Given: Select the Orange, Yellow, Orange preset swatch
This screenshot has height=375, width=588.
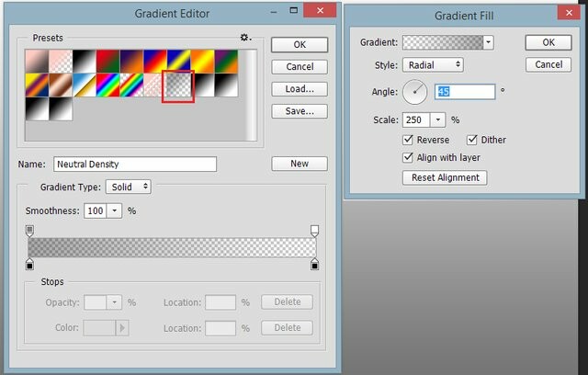Looking at the screenshot, I should click(202, 62).
